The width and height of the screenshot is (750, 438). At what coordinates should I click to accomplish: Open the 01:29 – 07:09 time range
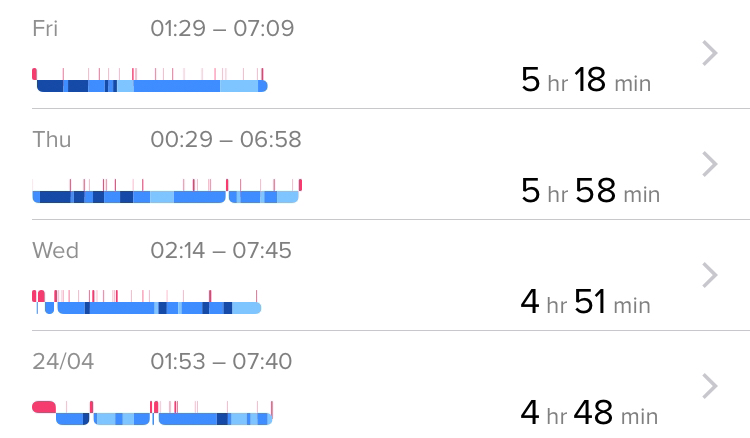point(222,28)
